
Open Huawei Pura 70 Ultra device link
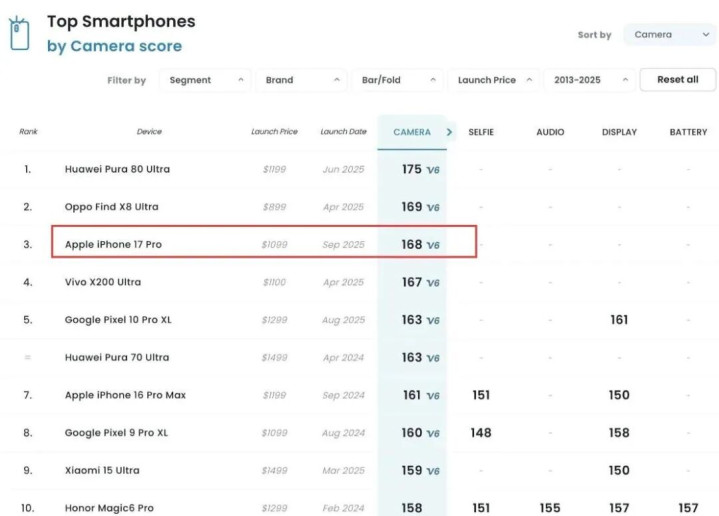click(117, 357)
